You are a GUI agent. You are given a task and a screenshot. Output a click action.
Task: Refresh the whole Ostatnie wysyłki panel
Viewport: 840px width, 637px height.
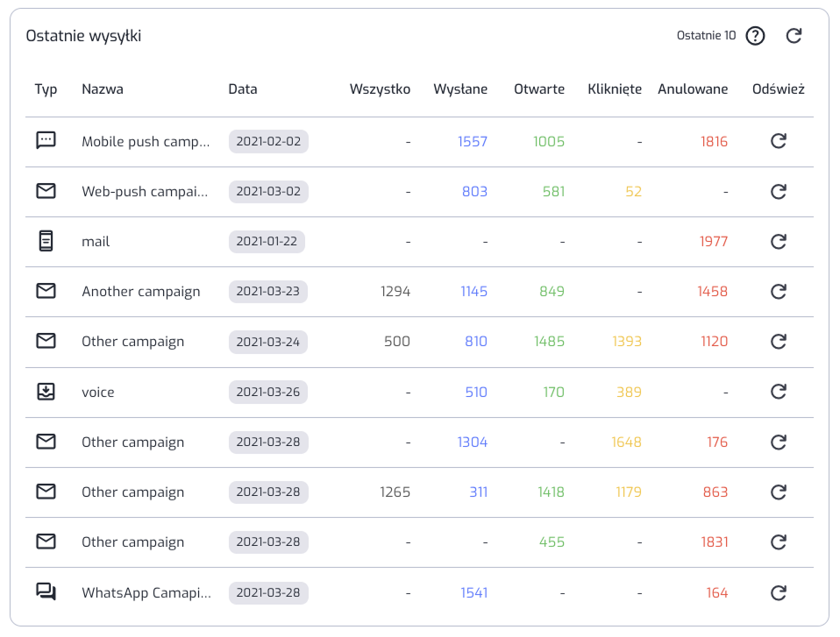coord(794,36)
